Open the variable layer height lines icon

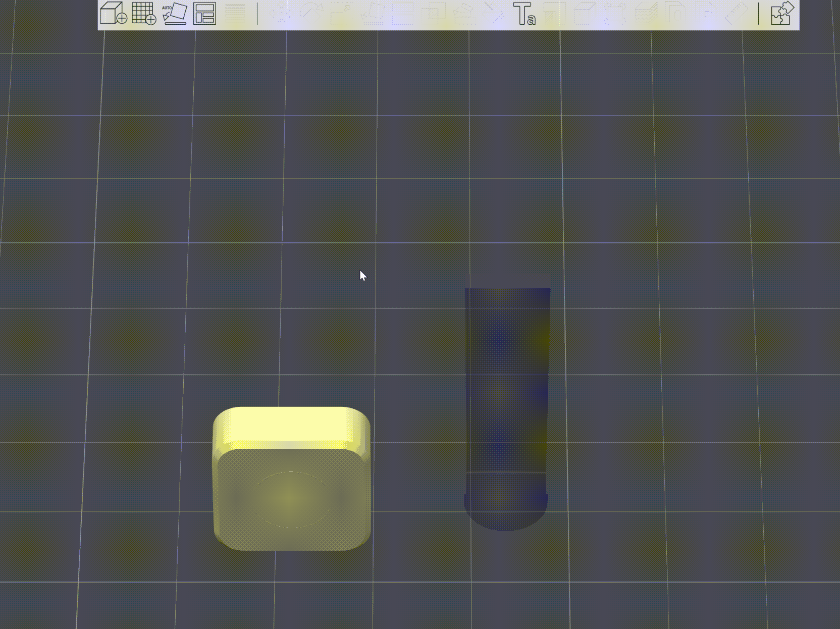click(x=235, y=14)
